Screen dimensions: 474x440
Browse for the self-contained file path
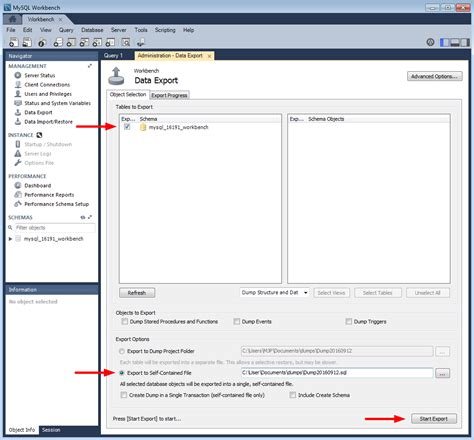[x=443, y=374]
